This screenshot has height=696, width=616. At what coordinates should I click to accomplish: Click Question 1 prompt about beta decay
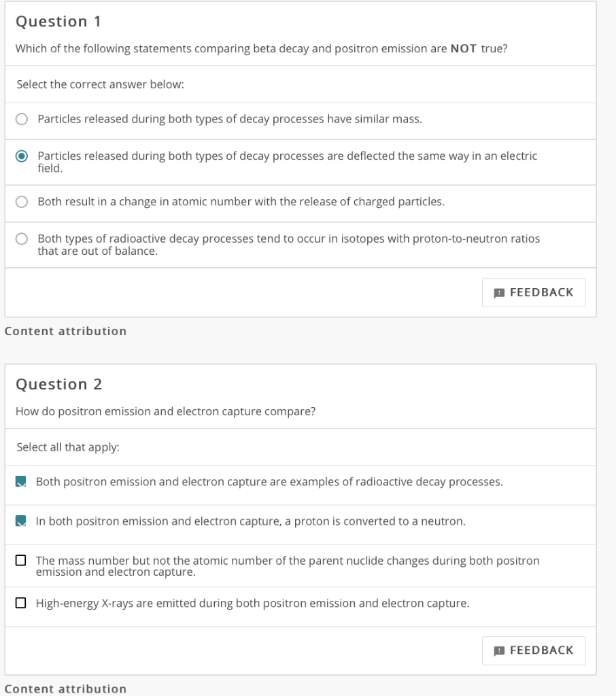click(261, 50)
